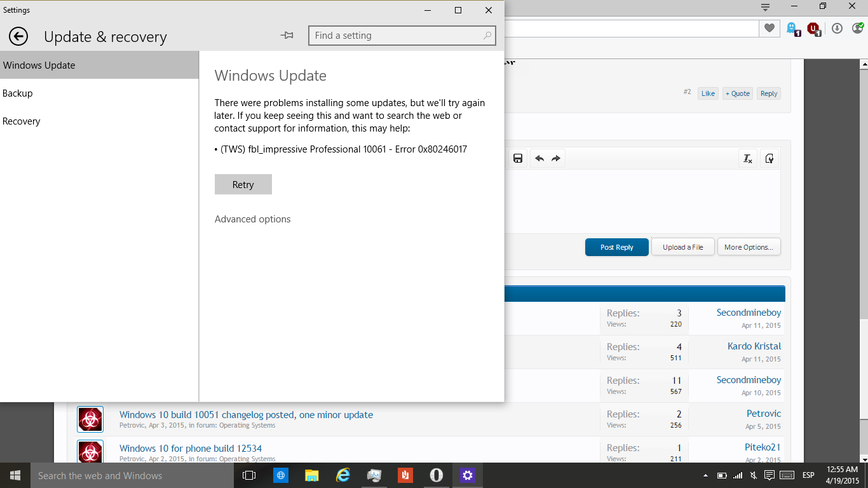Viewport: 868px width, 488px height.
Task: Save the draft with the editor floppy icon
Action: pos(518,158)
